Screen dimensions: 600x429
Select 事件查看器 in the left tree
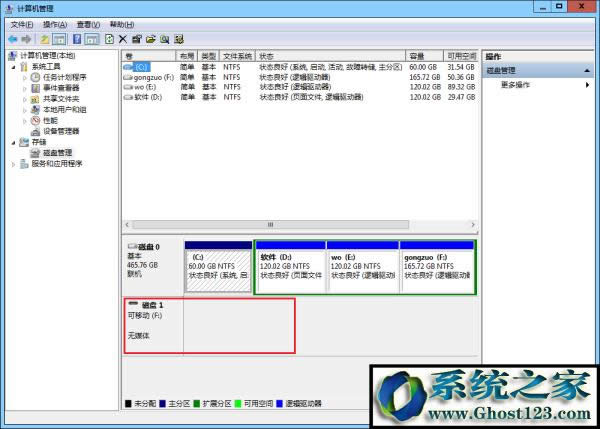click(x=61, y=88)
